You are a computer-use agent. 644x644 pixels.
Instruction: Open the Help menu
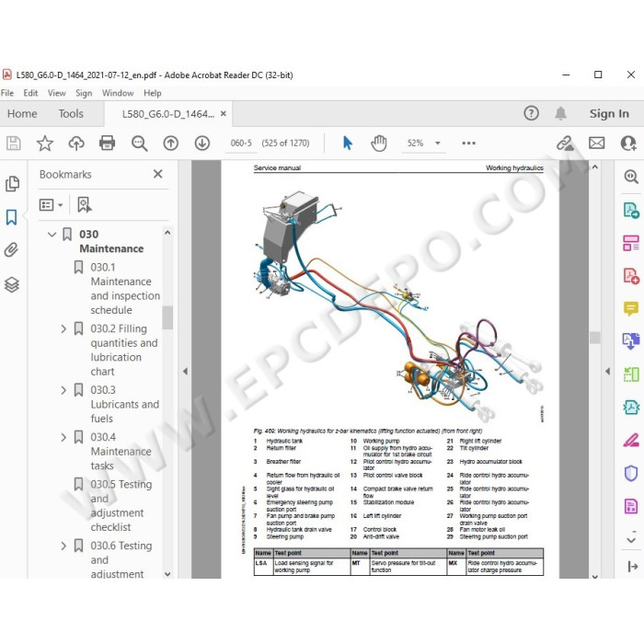153,93
